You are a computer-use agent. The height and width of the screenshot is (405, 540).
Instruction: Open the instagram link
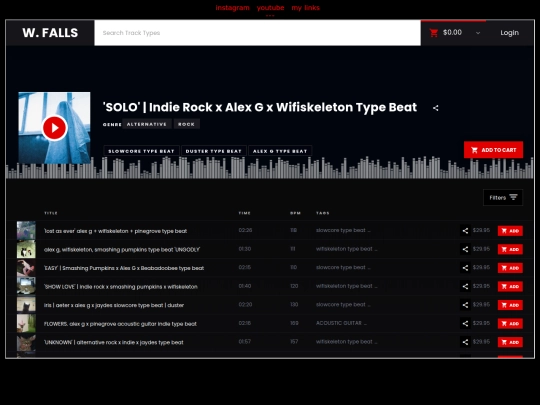(x=232, y=8)
